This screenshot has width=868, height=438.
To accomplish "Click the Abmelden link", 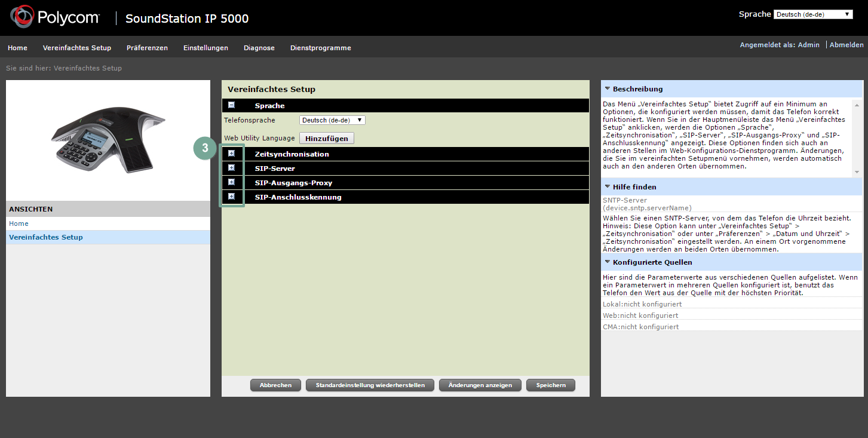I will point(846,45).
